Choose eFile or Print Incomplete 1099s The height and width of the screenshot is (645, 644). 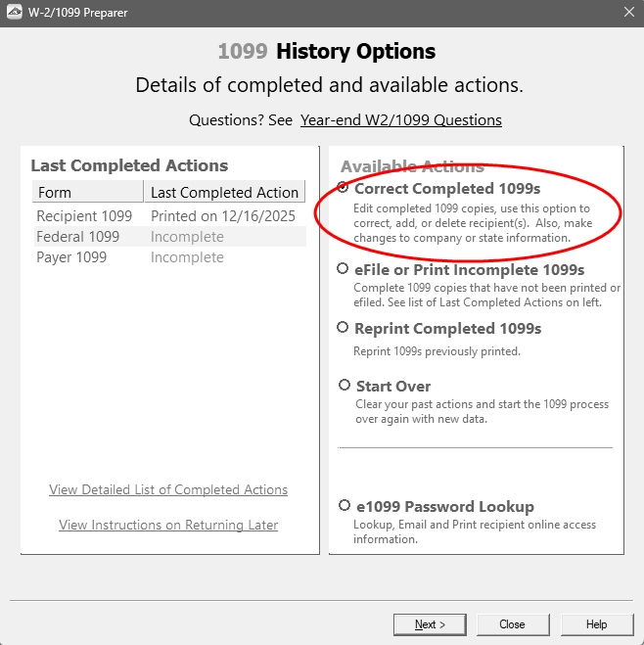tap(343, 269)
